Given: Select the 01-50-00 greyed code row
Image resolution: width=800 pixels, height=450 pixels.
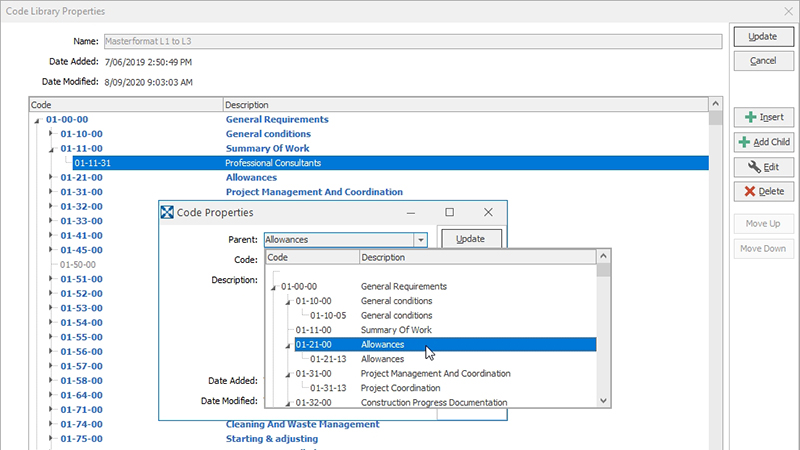Looking at the screenshot, I should pyautogui.click(x=78, y=265).
